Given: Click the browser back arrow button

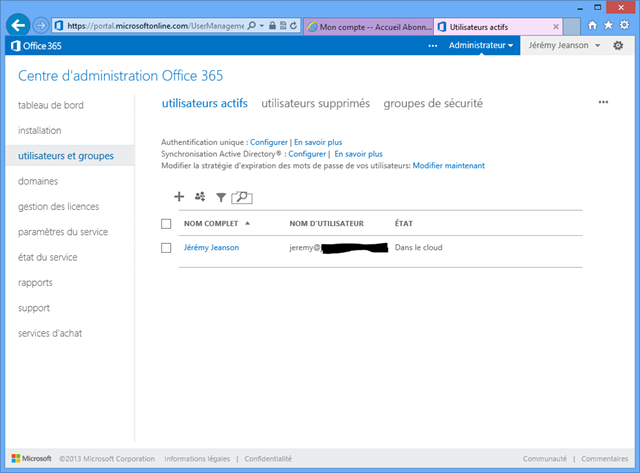Looking at the screenshot, I should pos(18,25).
